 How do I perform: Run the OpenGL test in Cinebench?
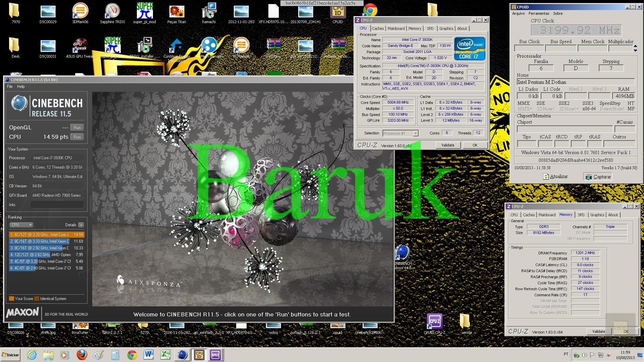point(77,128)
